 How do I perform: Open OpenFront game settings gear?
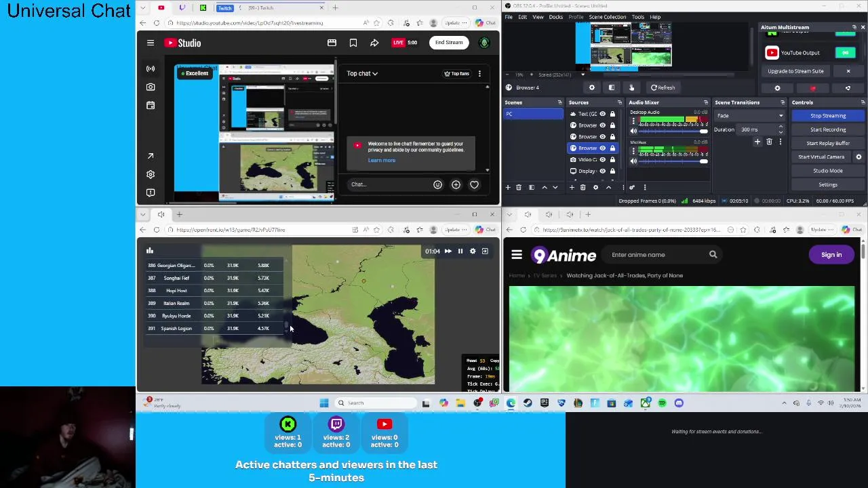(x=473, y=251)
